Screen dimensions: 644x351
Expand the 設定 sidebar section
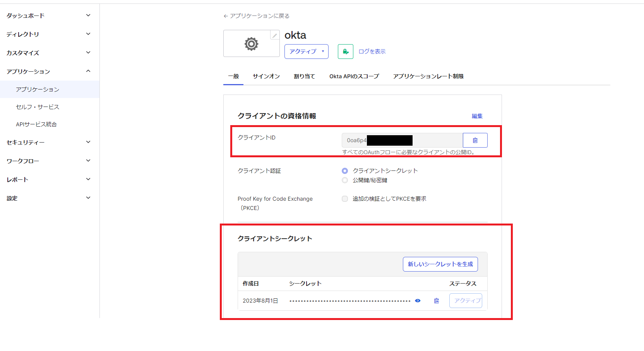pyautogui.click(x=50, y=198)
